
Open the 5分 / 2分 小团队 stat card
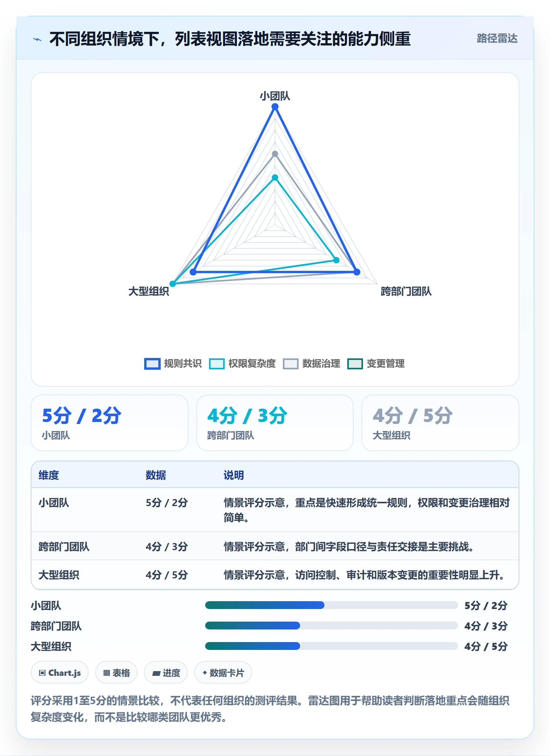[110, 423]
